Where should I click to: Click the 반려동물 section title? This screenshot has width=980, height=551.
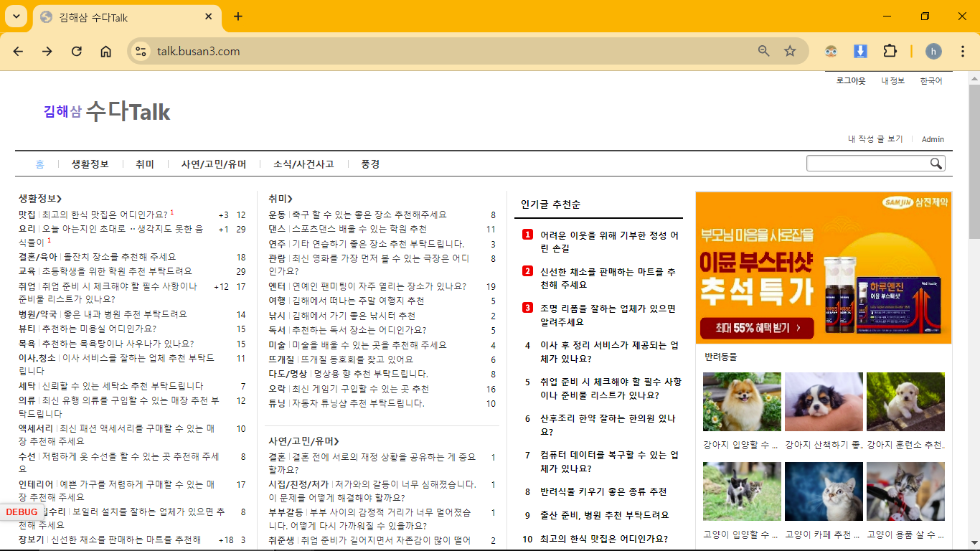(x=720, y=357)
